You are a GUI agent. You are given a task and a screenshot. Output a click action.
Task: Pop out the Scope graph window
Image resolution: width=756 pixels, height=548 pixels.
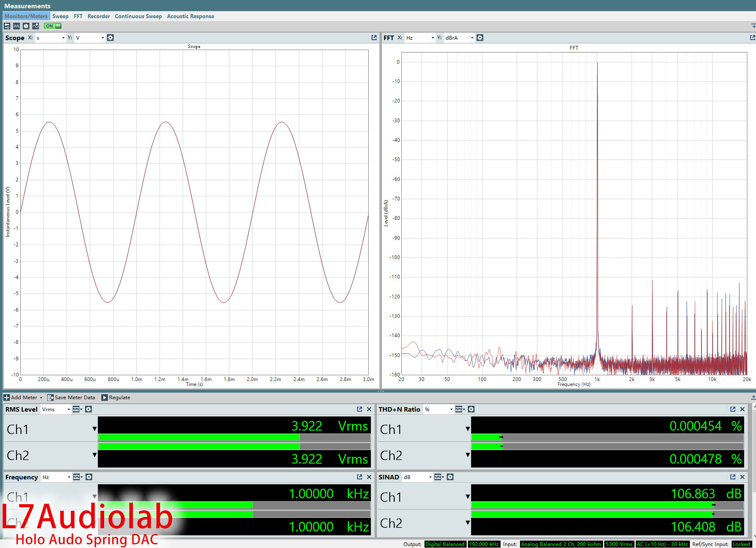coord(374,38)
